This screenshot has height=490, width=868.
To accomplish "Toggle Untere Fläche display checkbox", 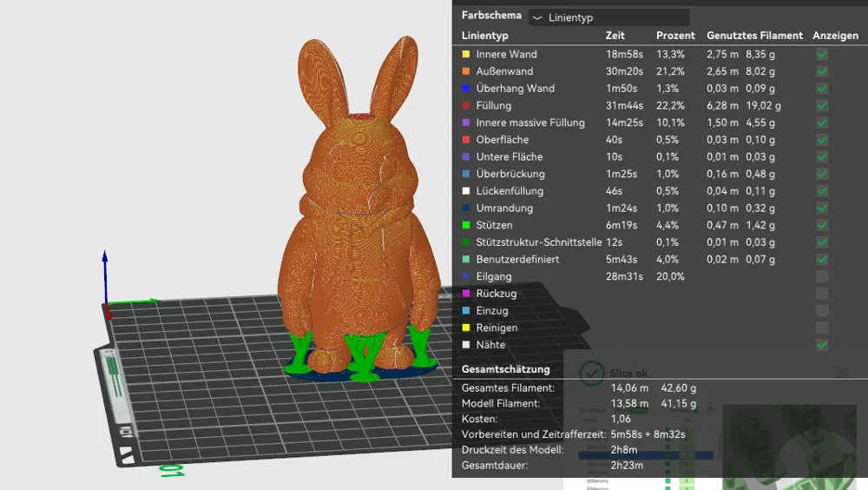I will click(x=822, y=157).
